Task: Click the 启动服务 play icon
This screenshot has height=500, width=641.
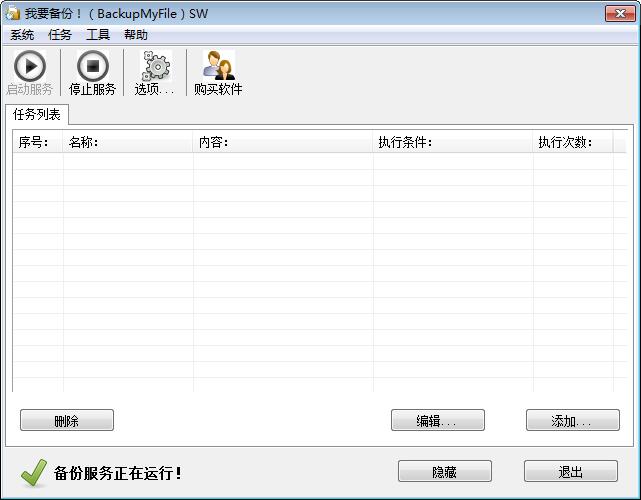Action: pos(30,66)
